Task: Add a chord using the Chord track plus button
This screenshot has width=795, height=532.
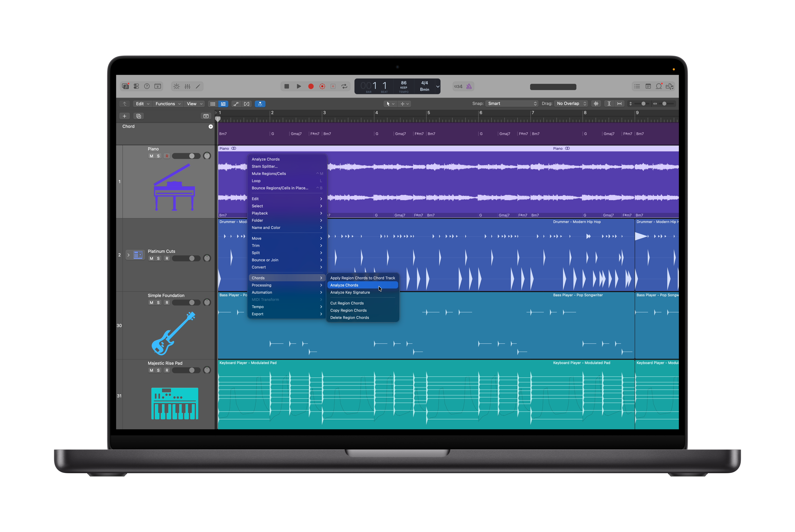Action: coord(211,126)
